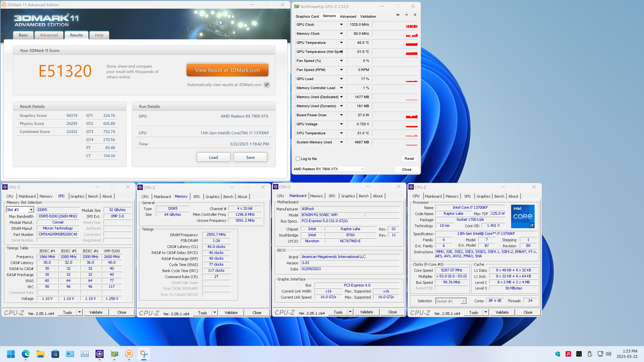Click the Reset button in GPU-Z
Viewport: 644px width, 362px height.
(409, 159)
